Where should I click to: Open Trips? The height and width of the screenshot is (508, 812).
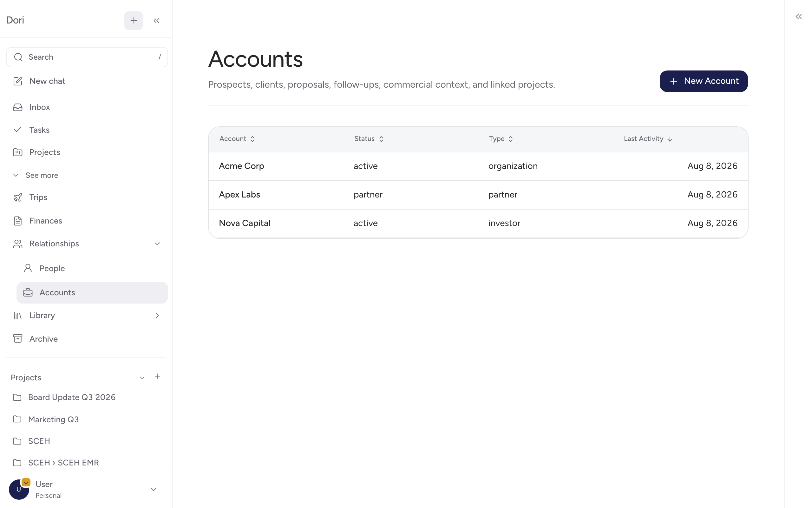[x=87, y=197]
